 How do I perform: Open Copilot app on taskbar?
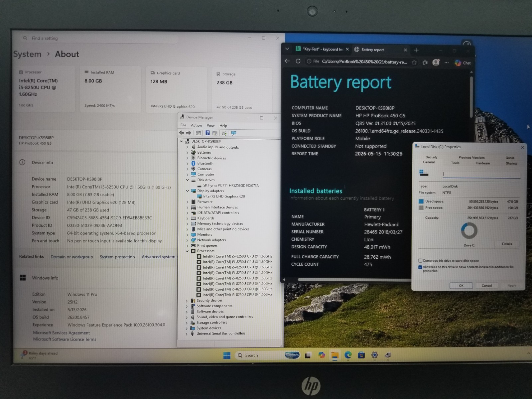[x=322, y=355]
